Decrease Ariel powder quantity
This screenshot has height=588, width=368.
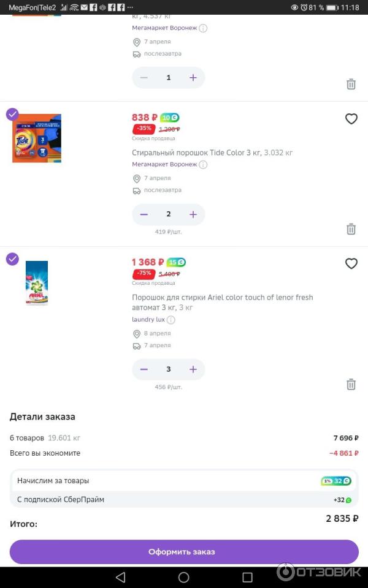click(144, 369)
